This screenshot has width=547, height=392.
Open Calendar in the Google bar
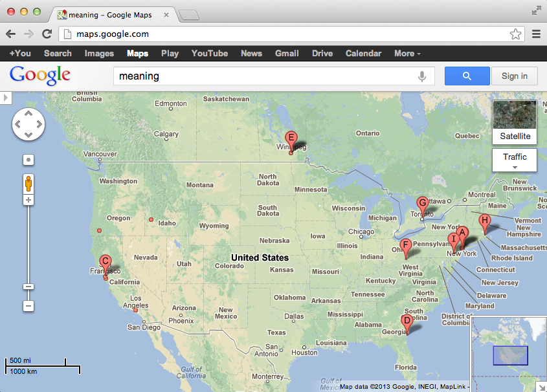(x=364, y=53)
